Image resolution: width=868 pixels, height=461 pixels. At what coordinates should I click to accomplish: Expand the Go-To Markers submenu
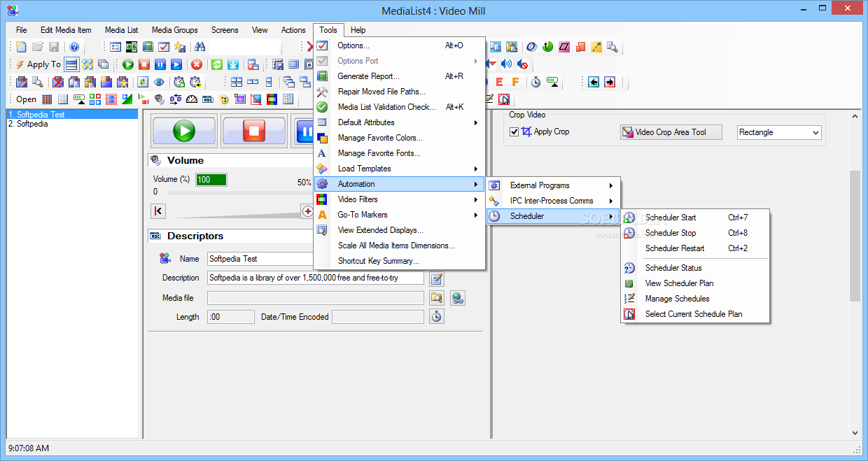tap(400, 215)
